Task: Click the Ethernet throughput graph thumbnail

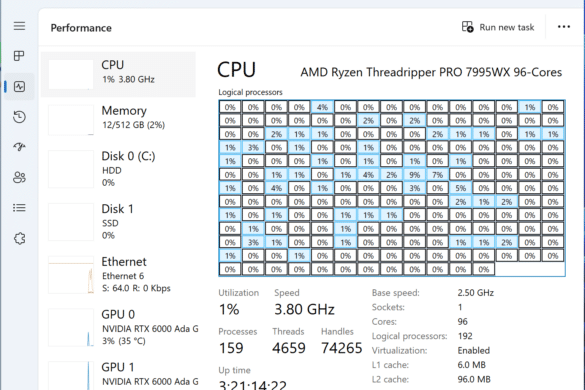Action: tap(71, 275)
